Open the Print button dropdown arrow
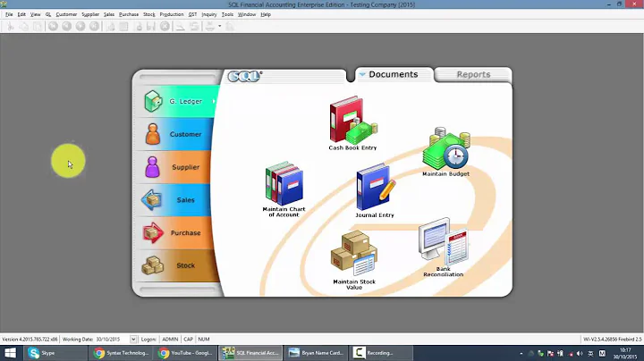Screen dimensions: 644x361 point(220,26)
